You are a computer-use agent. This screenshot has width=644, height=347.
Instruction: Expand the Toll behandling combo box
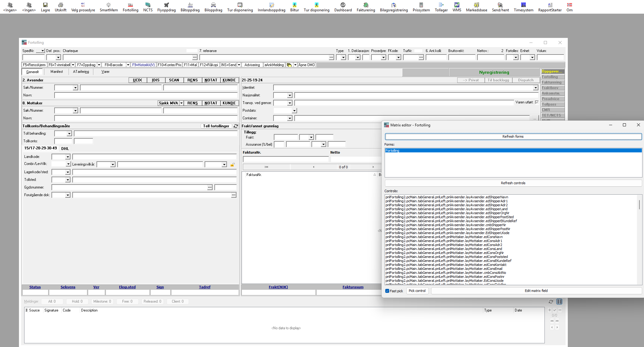click(69, 134)
